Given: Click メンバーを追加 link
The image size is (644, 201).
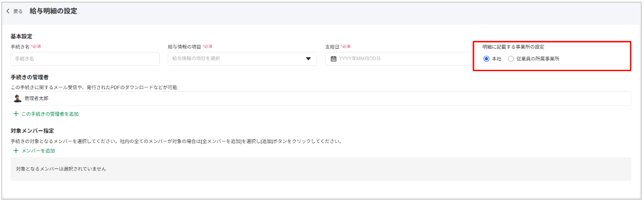Looking at the screenshot, I should tap(38, 151).
